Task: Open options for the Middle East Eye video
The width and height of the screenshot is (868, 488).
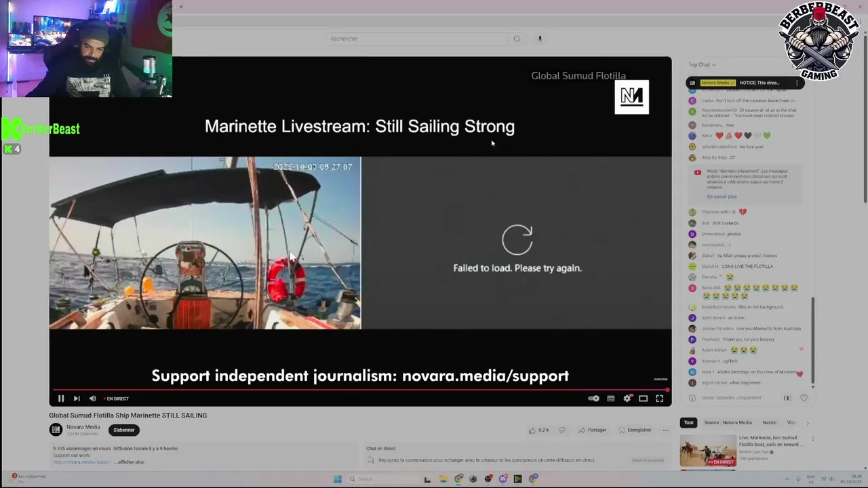Action: point(813,439)
